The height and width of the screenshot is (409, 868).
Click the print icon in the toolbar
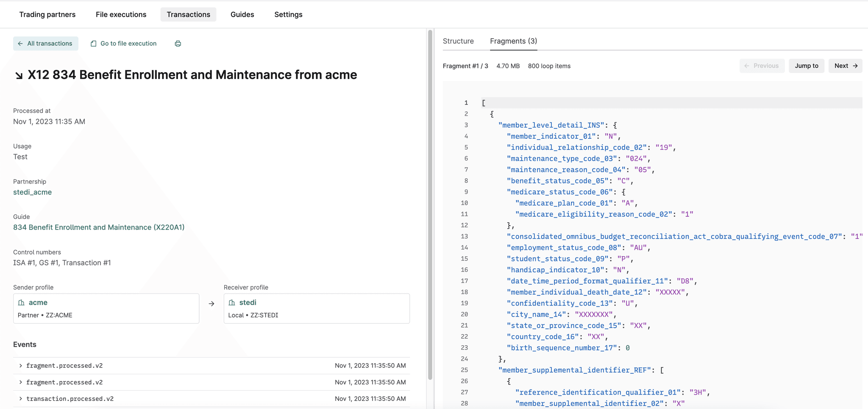[x=178, y=43]
